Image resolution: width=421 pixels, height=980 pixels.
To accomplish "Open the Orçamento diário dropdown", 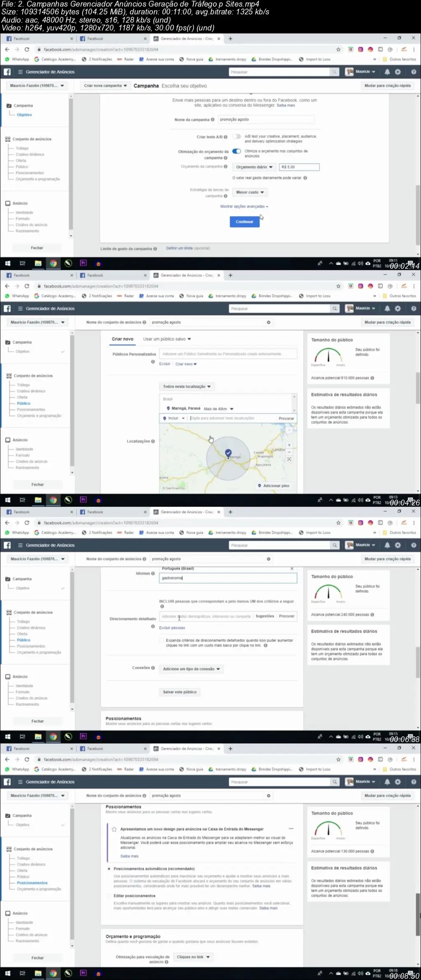I will pyautogui.click(x=254, y=167).
